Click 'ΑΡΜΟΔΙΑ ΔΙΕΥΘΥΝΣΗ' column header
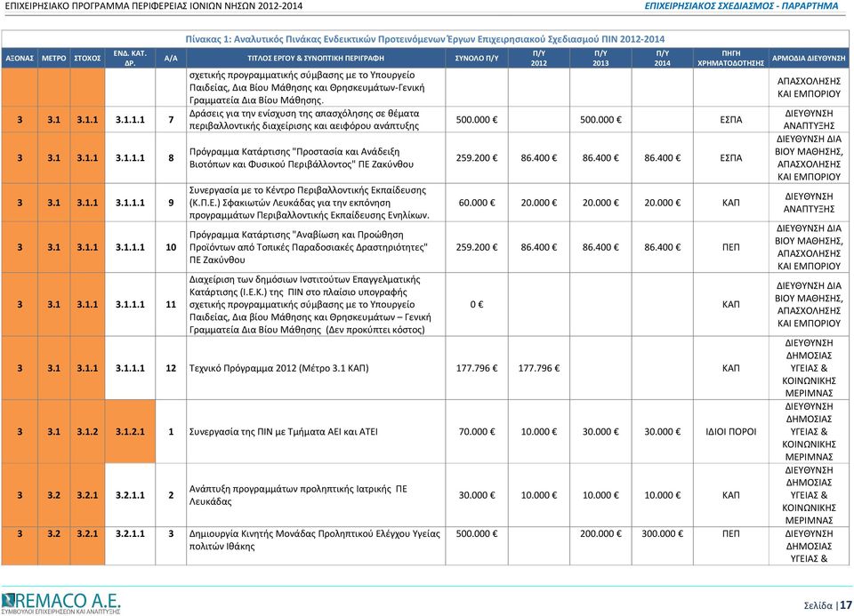This screenshot has height=616, width=854. pyautogui.click(x=809, y=59)
